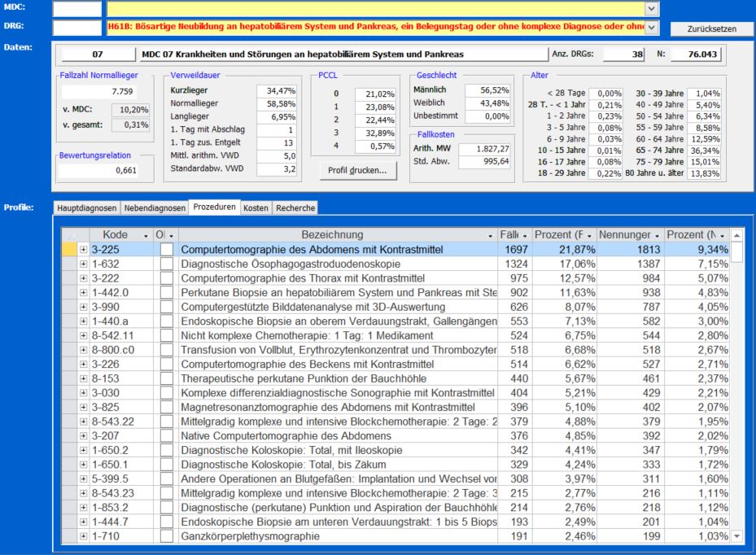Open the OI column filter dropdown

[171, 235]
